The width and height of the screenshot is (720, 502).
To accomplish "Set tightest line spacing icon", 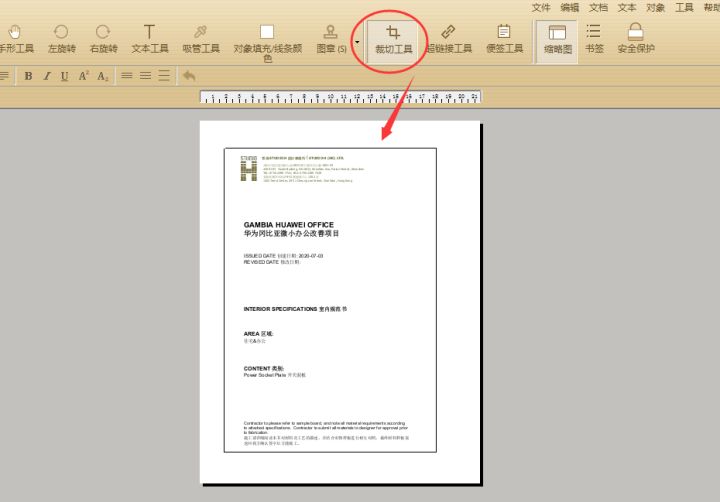I will pyautogui.click(x=127, y=76).
